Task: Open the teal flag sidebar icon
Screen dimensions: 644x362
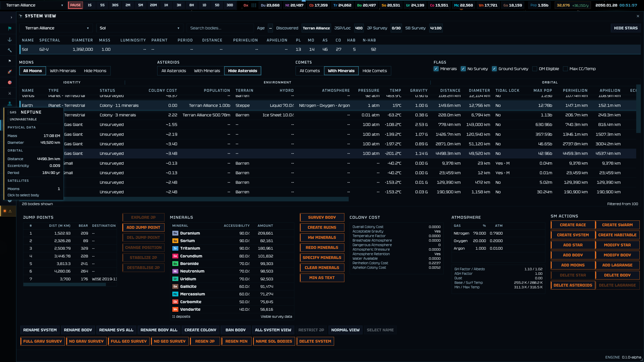Action: click(x=10, y=28)
